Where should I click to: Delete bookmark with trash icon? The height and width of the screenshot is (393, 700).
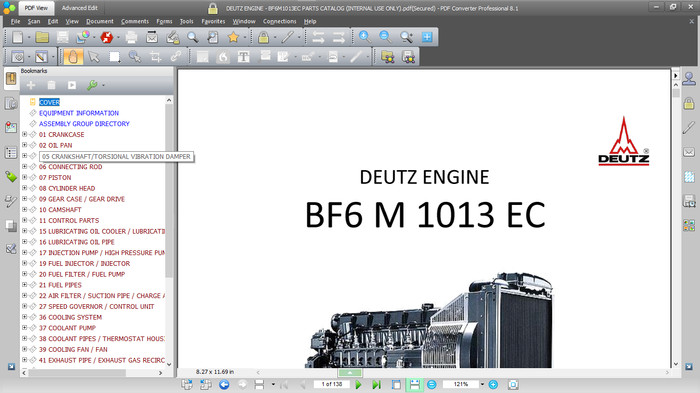(x=51, y=85)
